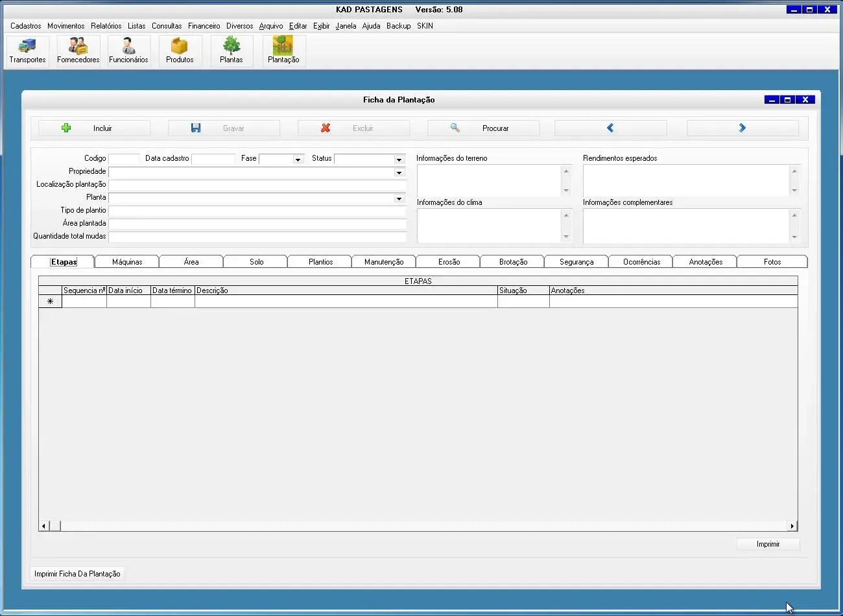Click the Tipo de plantio field
Image resolution: width=843 pixels, height=616 pixels.
257,211
